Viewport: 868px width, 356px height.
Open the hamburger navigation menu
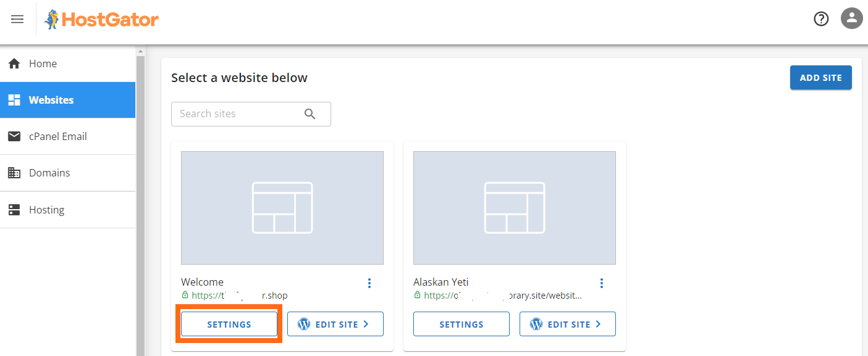(17, 19)
